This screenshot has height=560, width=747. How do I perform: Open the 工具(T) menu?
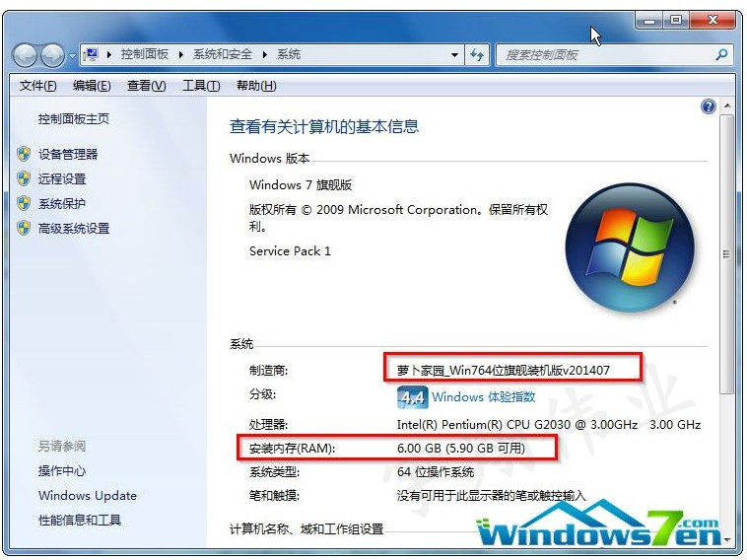pyautogui.click(x=201, y=86)
